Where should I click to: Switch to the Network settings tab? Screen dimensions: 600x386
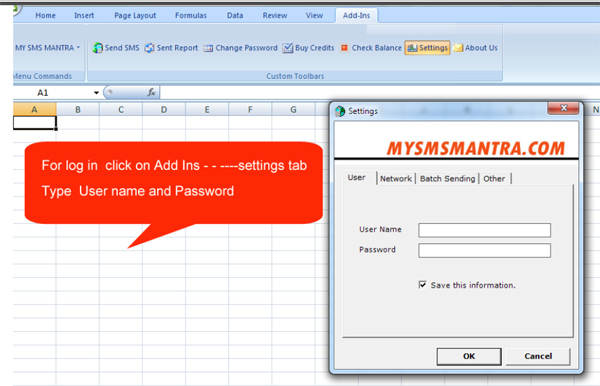pos(396,179)
